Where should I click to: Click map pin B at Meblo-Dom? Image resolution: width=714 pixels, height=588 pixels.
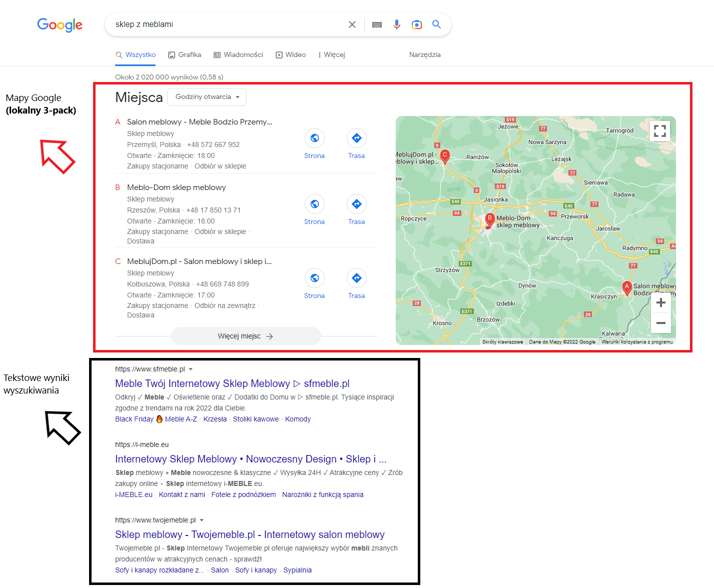[x=489, y=219]
